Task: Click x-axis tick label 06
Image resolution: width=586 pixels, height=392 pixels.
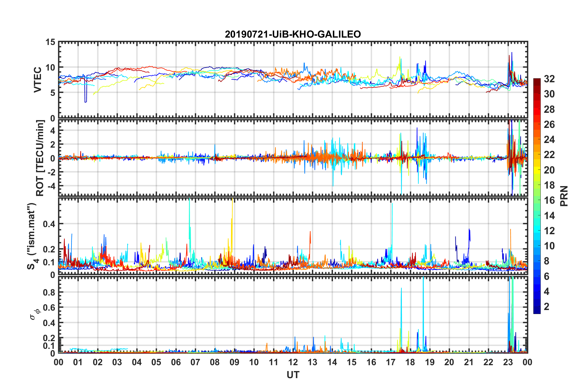Action: [x=176, y=362]
